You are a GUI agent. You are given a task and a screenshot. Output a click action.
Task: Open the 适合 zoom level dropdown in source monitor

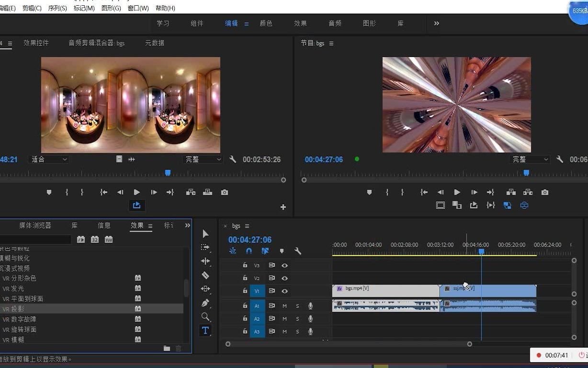tap(48, 159)
